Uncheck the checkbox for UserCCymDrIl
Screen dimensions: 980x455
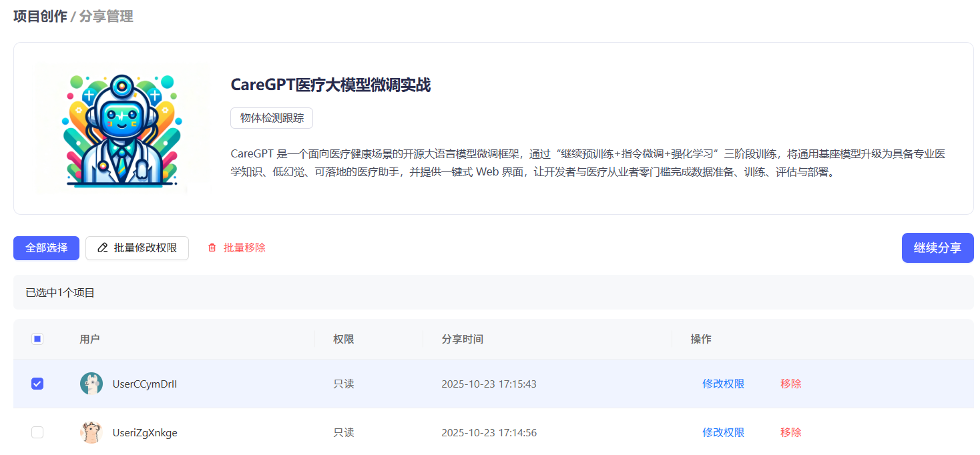coord(37,384)
